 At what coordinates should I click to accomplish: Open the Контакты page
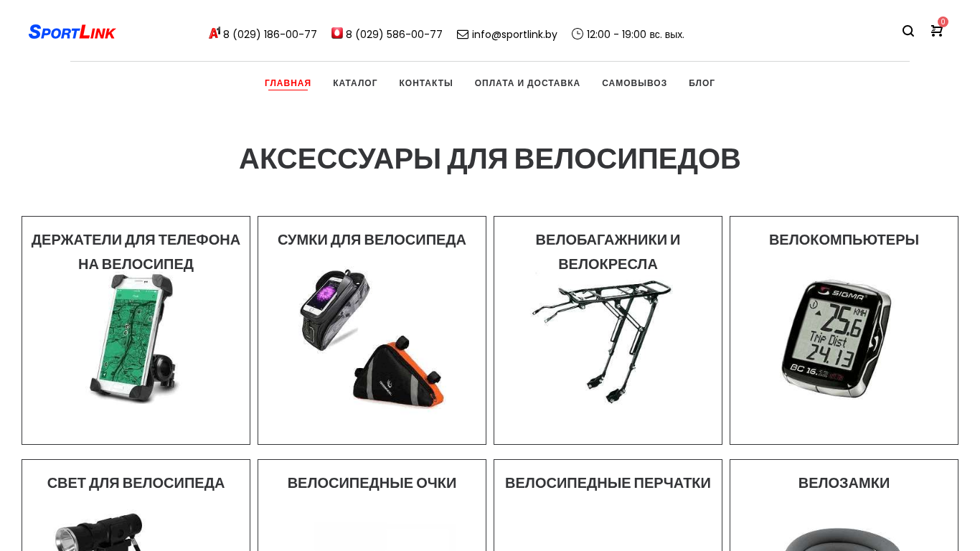426,83
